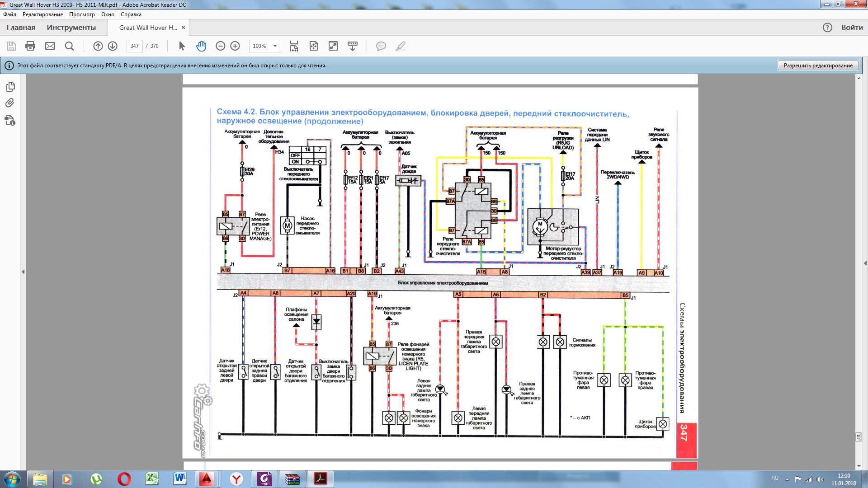Open media player from taskbar
The width and height of the screenshot is (868, 488).
pos(68,479)
